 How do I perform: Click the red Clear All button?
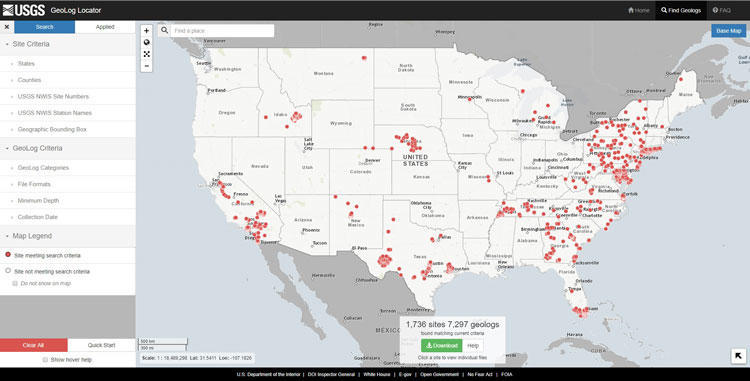(x=33, y=345)
